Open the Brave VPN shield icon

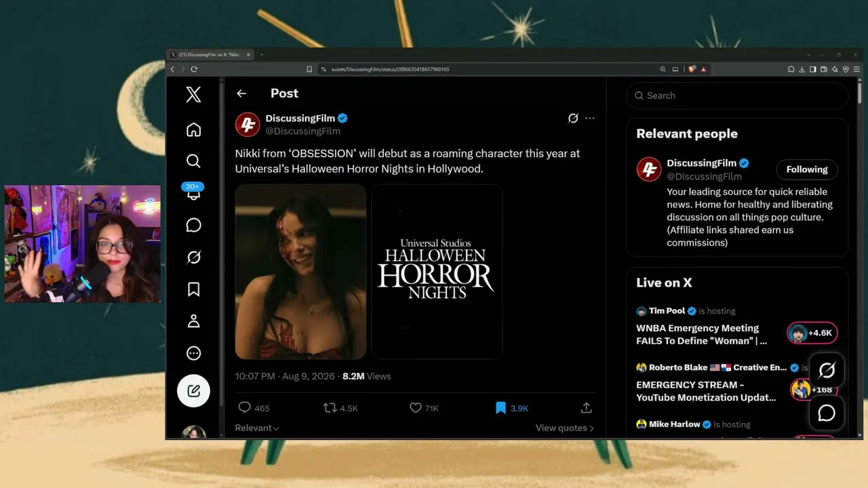[x=846, y=69]
